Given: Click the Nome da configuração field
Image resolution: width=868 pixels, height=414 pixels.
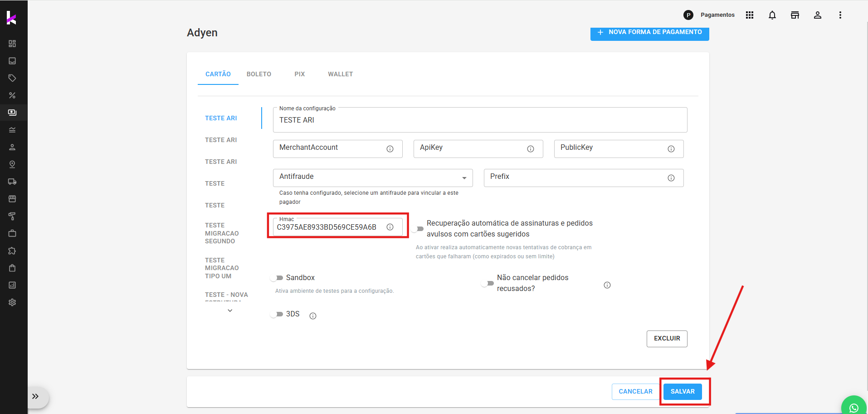Looking at the screenshot, I should click(480, 120).
